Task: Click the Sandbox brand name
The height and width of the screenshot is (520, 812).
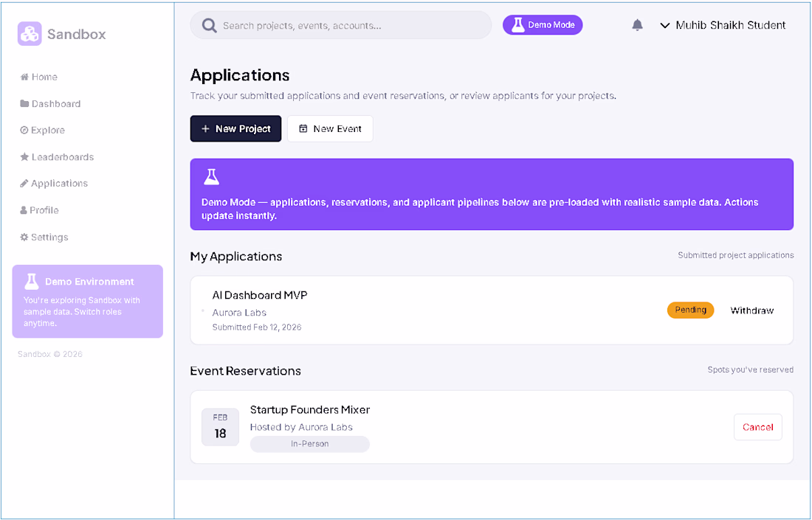Action: point(77,34)
